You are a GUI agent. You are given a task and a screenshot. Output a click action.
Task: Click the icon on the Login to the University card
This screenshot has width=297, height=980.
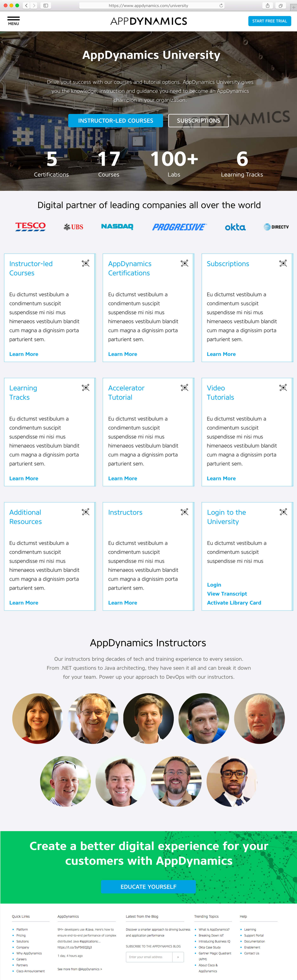[x=283, y=512]
